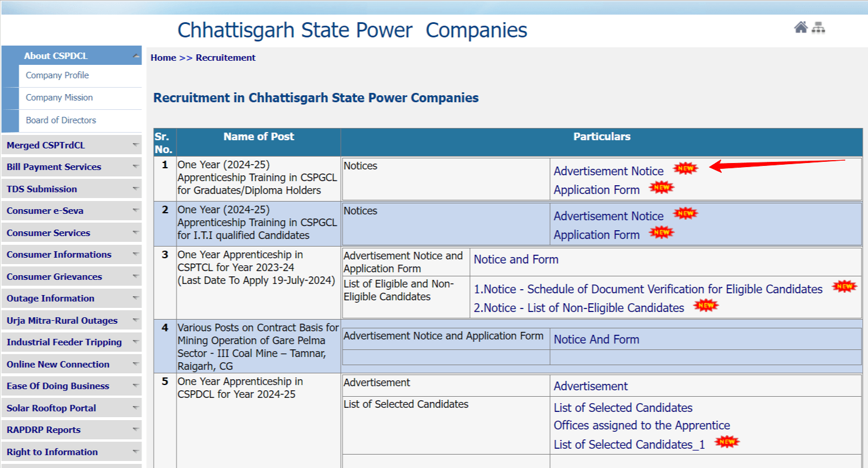Expand the Merged CSPTrdCL menu
Viewport: 868px width, 468px height.
[136, 145]
